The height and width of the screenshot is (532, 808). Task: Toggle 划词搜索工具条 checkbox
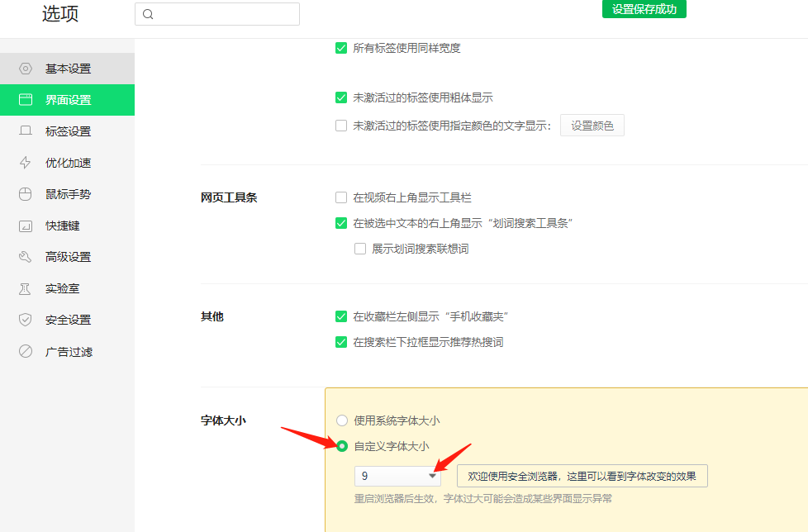pos(341,223)
